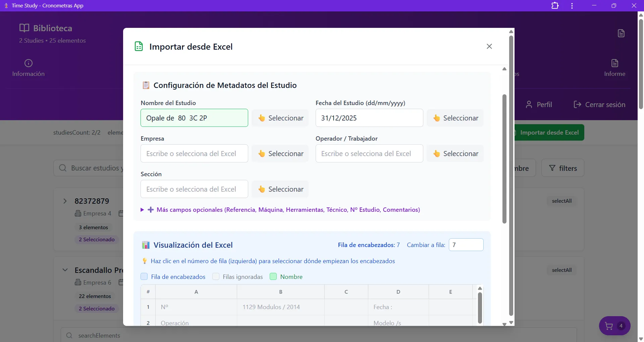Select row number 1 in the Excel preview

pyautogui.click(x=148, y=307)
